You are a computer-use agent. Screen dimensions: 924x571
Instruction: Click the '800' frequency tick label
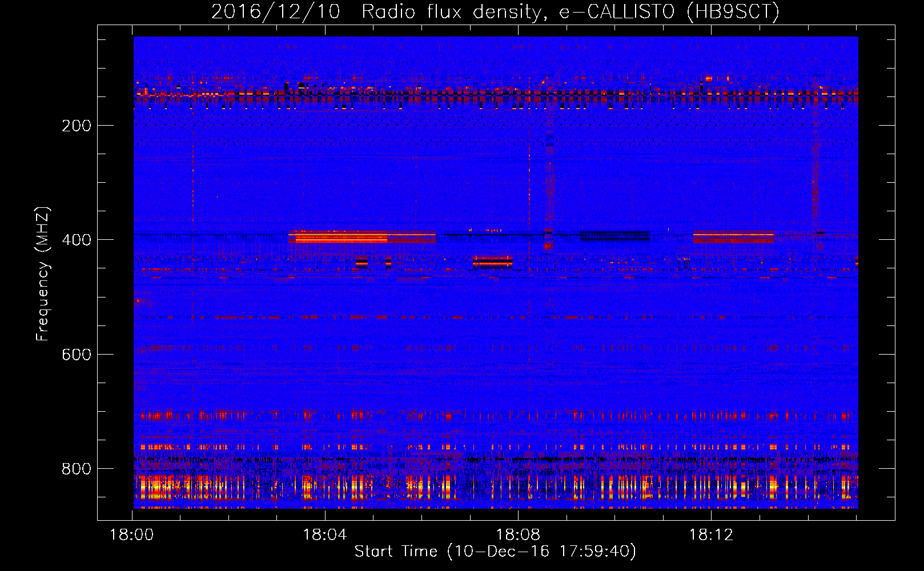pos(77,469)
